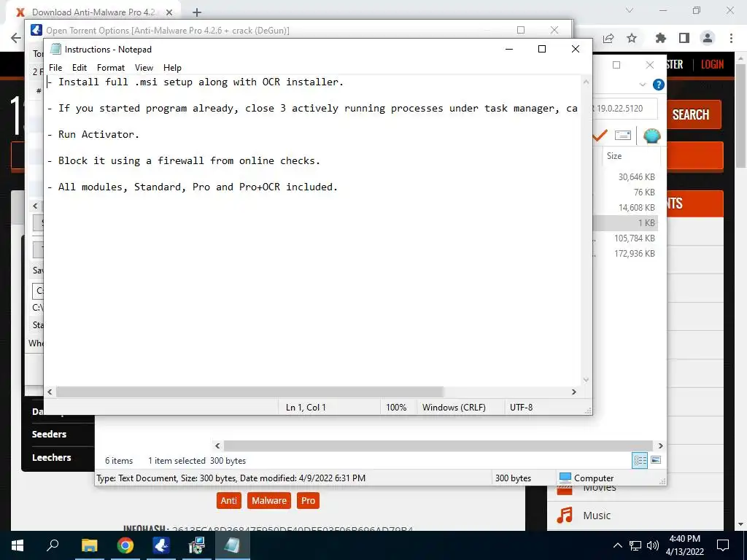Open Explorer help question mark icon
The width and height of the screenshot is (747, 560).
coord(659,85)
